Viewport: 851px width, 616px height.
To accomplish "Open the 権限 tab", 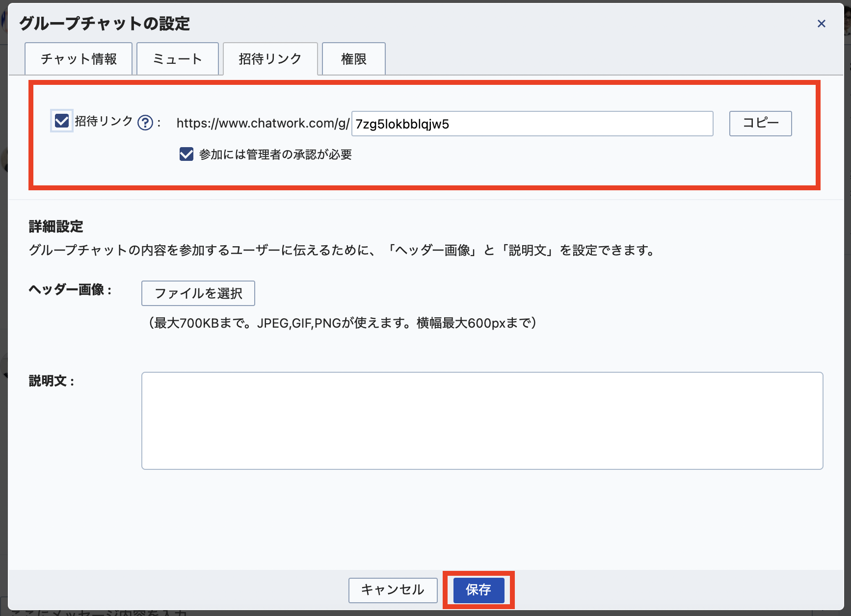I will pyautogui.click(x=354, y=59).
